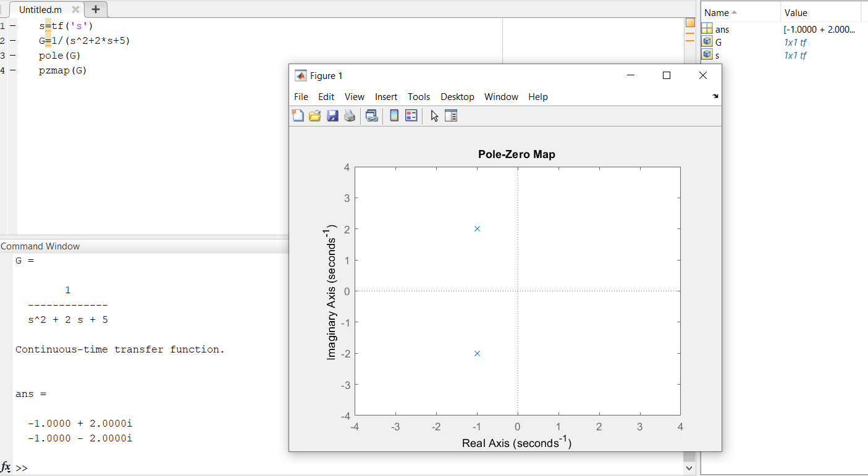Select the G transfer function icon in workspace

[707, 41]
